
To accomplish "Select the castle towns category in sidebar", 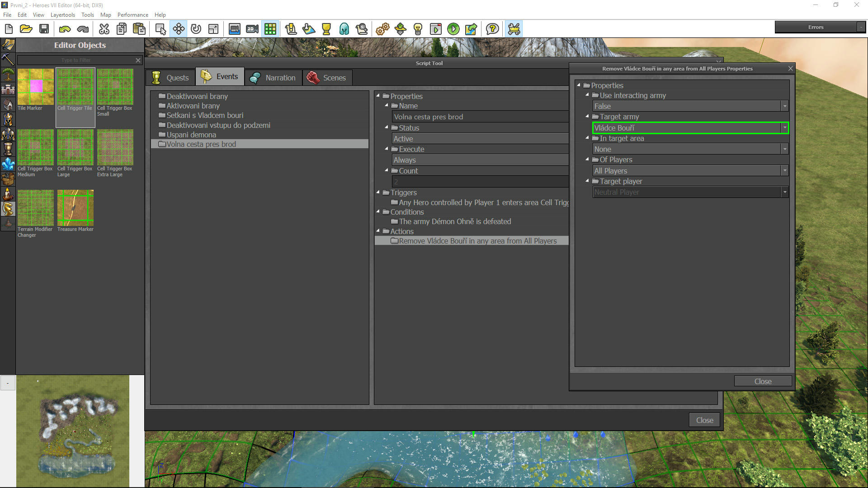I will click(8, 89).
